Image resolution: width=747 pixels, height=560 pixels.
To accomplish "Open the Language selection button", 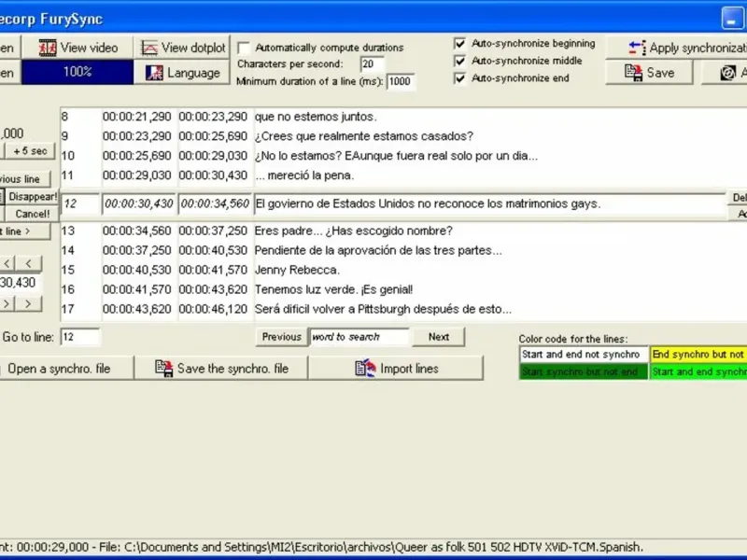I will (x=182, y=73).
